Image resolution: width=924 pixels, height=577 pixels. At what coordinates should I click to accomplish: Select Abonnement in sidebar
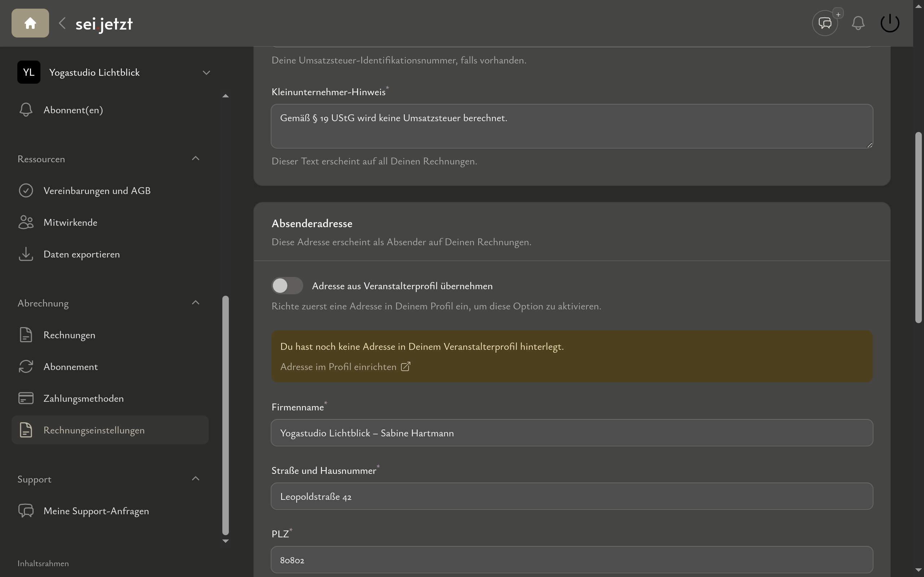pyautogui.click(x=71, y=367)
